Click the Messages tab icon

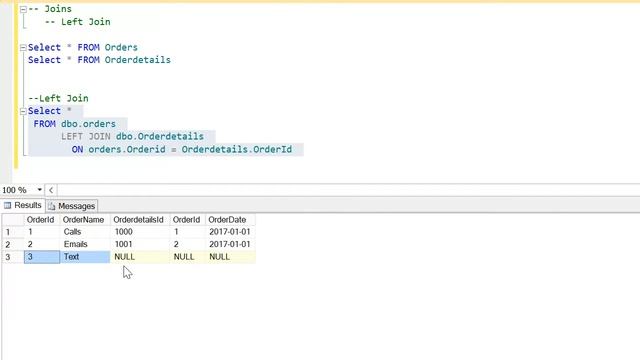click(51, 206)
